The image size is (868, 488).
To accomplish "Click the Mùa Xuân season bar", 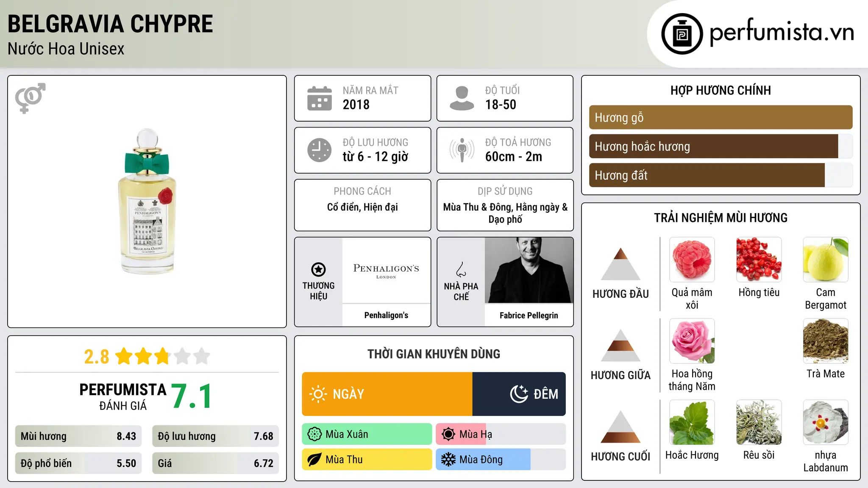I will (367, 434).
